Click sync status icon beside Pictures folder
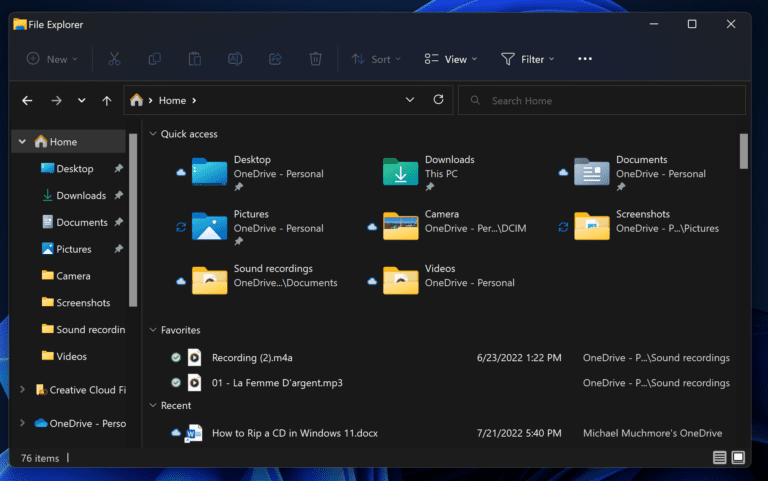Viewport: 768px width, 481px height. point(181,227)
